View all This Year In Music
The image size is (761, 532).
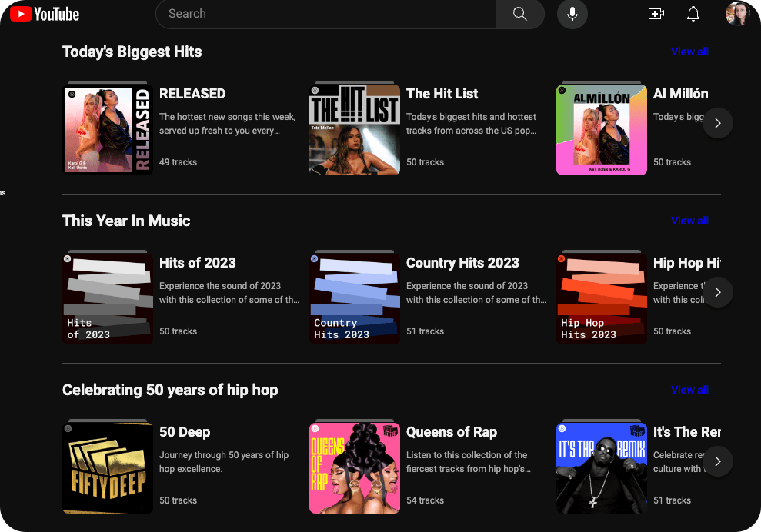point(689,221)
